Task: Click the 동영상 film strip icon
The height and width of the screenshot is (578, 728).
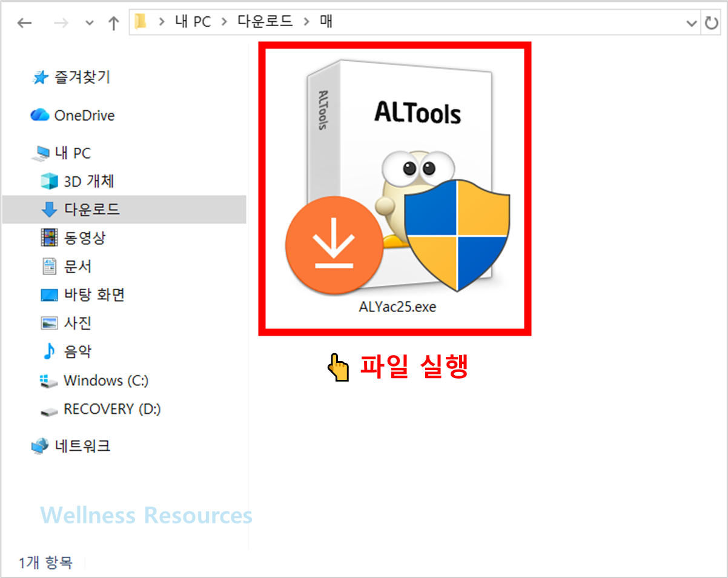Action: pos(48,238)
